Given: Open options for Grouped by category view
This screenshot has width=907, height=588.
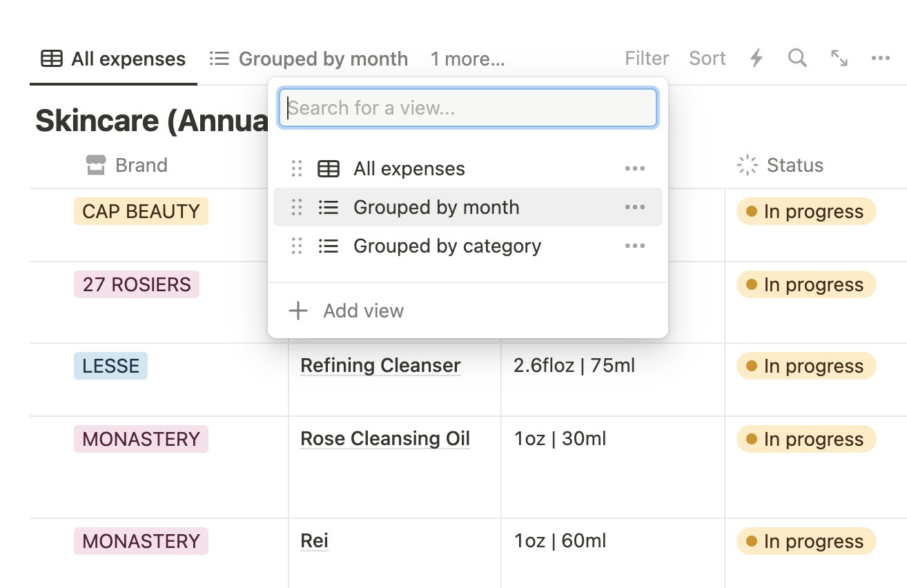Looking at the screenshot, I should click(x=634, y=246).
